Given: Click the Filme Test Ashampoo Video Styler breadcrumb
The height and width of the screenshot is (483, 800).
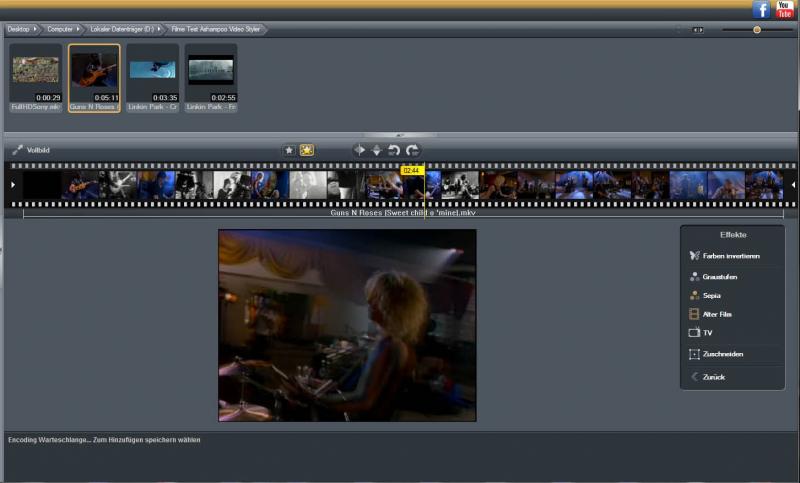Looking at the screenshot, I should coord(215,29).
